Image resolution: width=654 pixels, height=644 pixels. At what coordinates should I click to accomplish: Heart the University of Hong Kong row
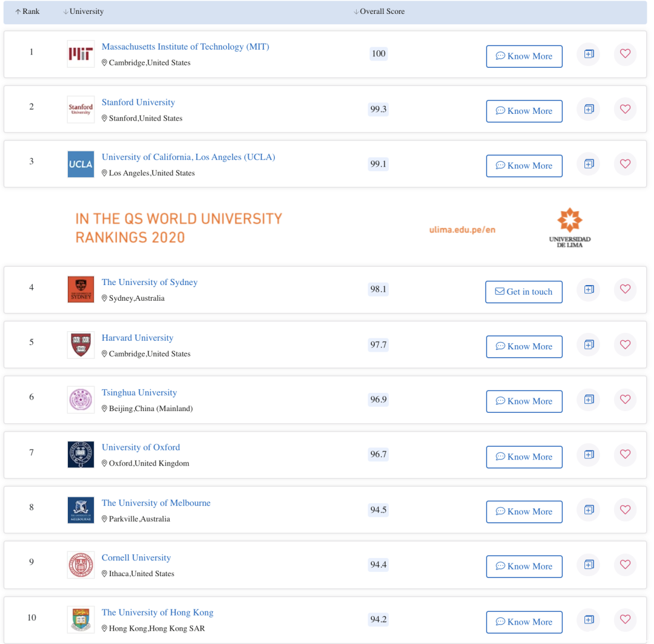[625, 619]
